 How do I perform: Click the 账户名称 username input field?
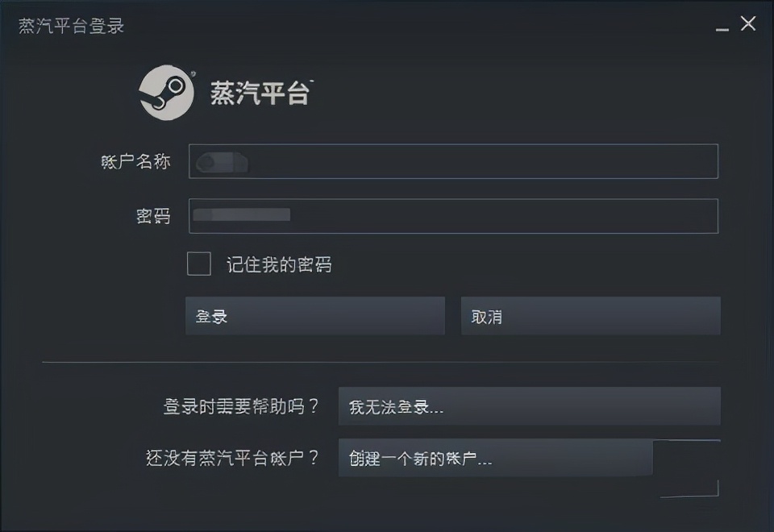pyautogui.click(x=453, y=160)
